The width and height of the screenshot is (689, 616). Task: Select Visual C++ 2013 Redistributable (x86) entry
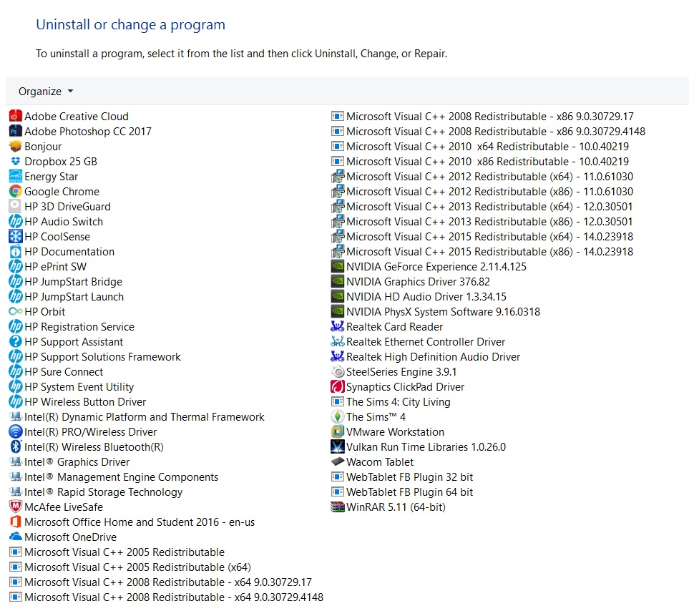[482, 222]
